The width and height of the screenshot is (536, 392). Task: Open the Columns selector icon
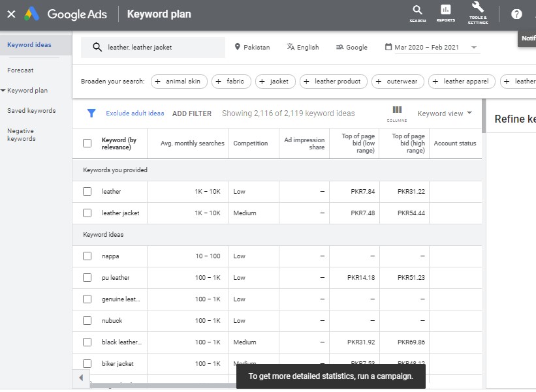(397, 111)
